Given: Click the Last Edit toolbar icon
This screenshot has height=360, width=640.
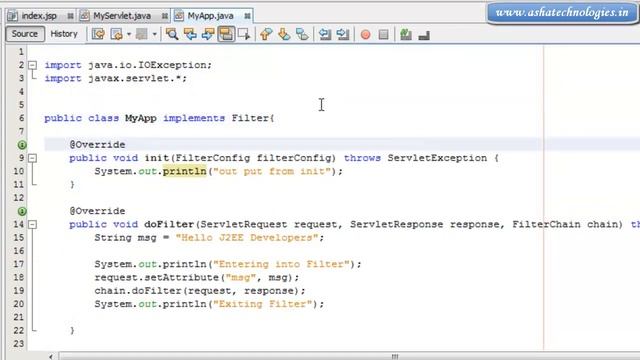Looking at the screenshot, I should pos(98,34).
